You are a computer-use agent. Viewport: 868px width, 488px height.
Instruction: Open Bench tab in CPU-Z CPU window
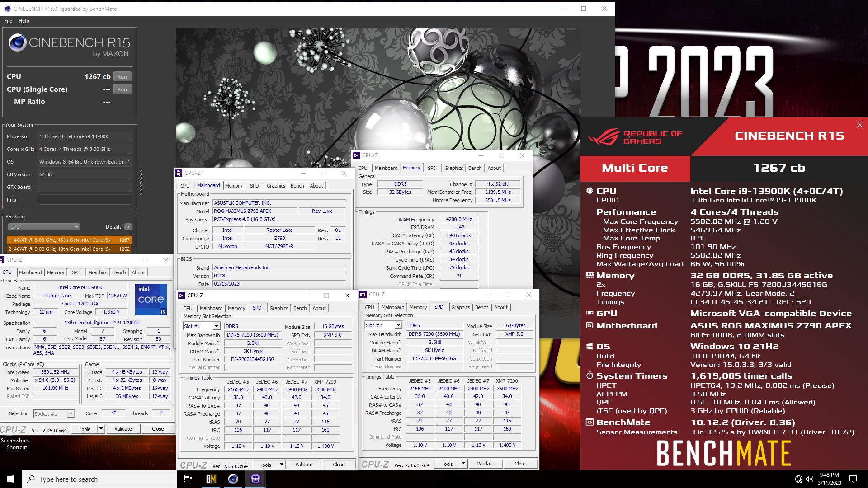[x=119, y=272]
